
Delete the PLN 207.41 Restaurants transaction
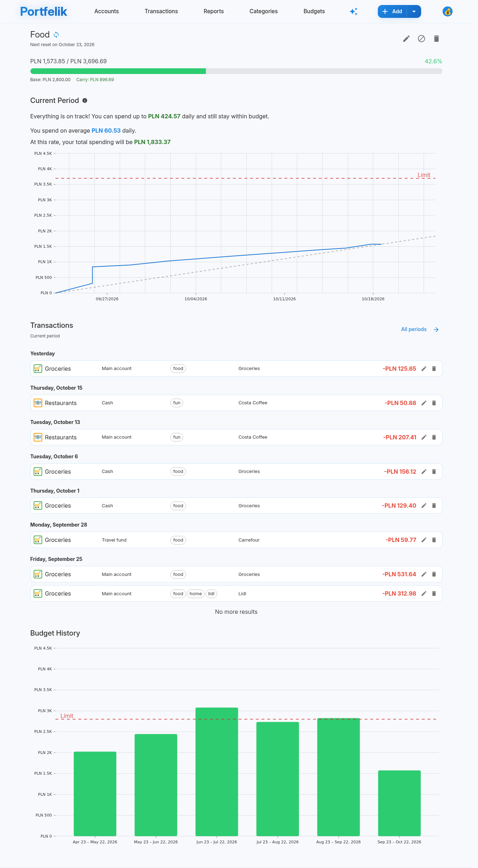[x=434, y=437]
